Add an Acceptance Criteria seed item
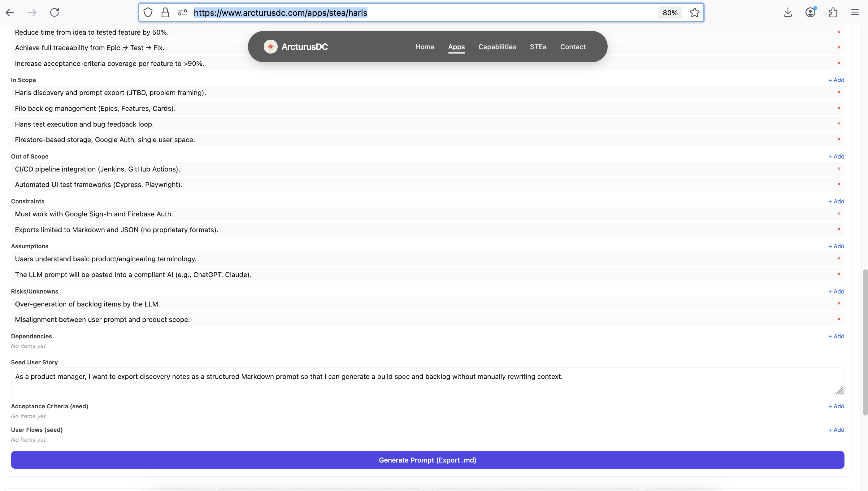 coord(836,406)
